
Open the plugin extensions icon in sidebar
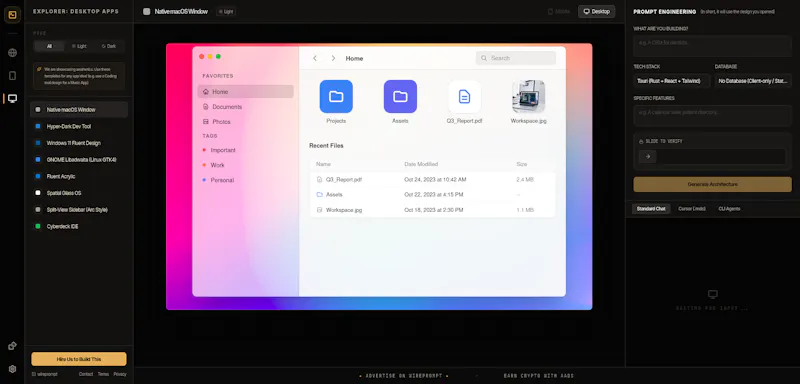tap(12, 346)
